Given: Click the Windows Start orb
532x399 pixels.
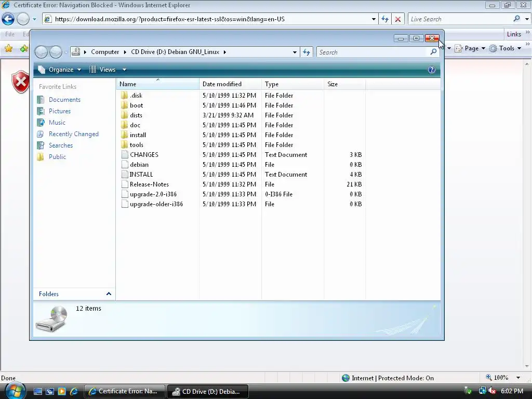Looking at the screenshot, I should coord(15,391).
